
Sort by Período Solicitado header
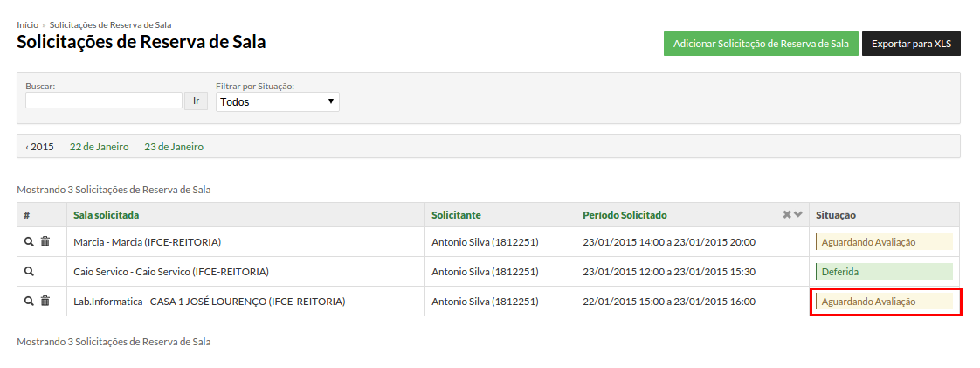coord(625,215)
